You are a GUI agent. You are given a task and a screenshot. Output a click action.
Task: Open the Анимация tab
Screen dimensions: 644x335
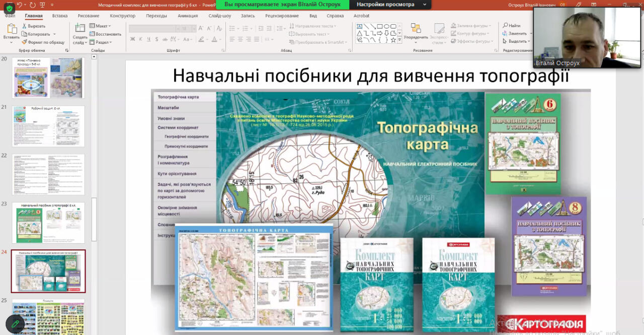click(188, 16)
